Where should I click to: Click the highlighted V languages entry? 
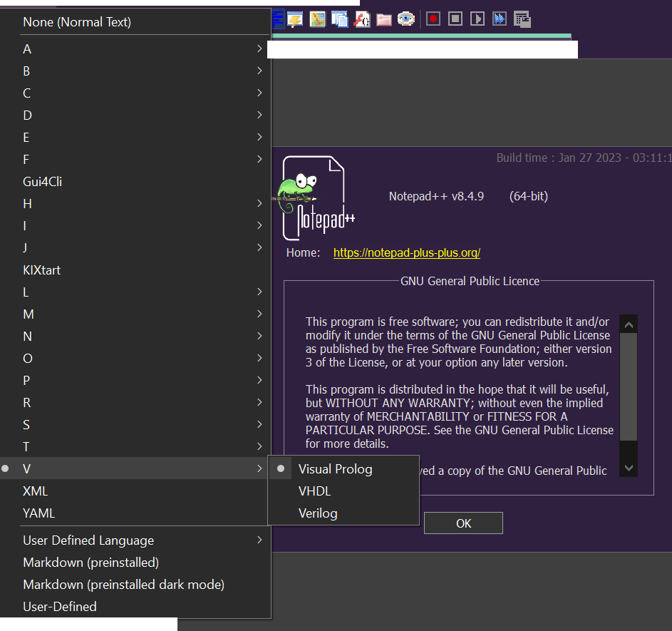point(135,469)
